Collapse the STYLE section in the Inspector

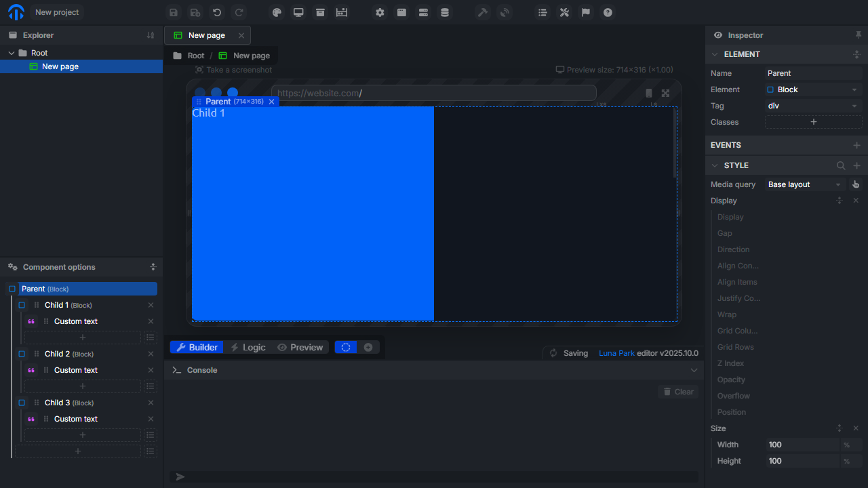[x=715, y=165]
